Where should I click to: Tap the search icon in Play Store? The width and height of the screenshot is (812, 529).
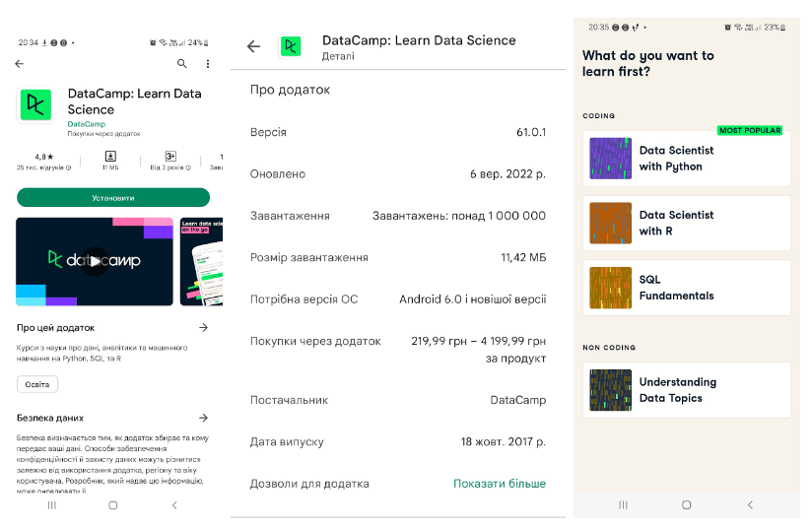tap(181, 64)
